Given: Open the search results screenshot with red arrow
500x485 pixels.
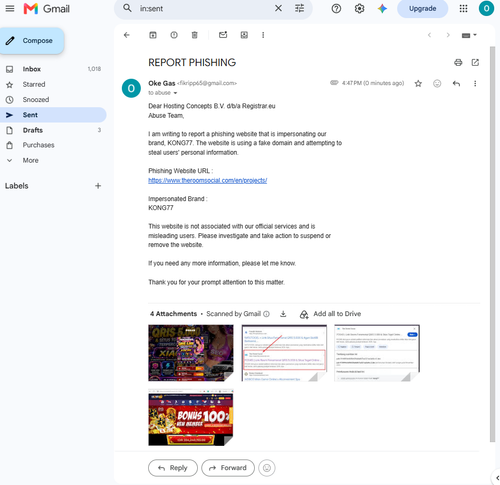Looking at the screenshot, I should click(x=284, y=353).
